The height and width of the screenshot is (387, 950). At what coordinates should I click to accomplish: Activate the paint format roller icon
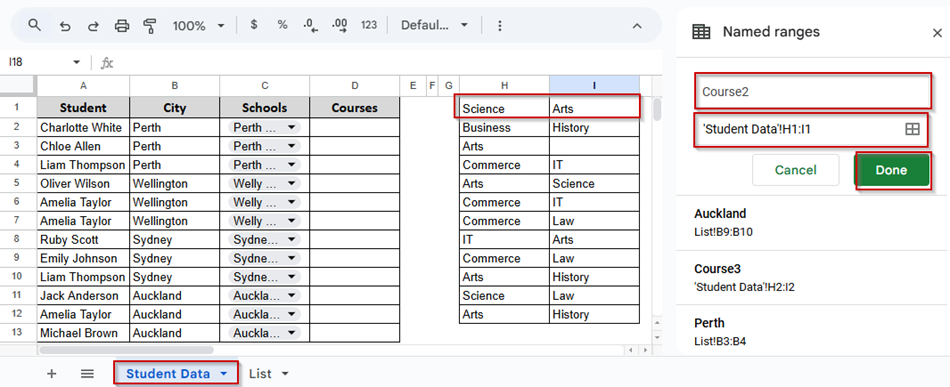click(150, 25)
